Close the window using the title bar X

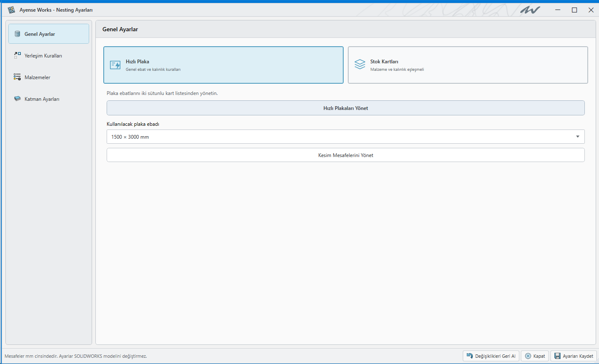point(591,10)
